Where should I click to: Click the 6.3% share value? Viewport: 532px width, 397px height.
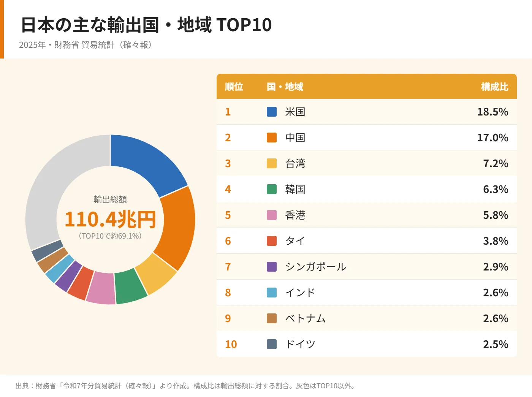click(x=496, y=189)
